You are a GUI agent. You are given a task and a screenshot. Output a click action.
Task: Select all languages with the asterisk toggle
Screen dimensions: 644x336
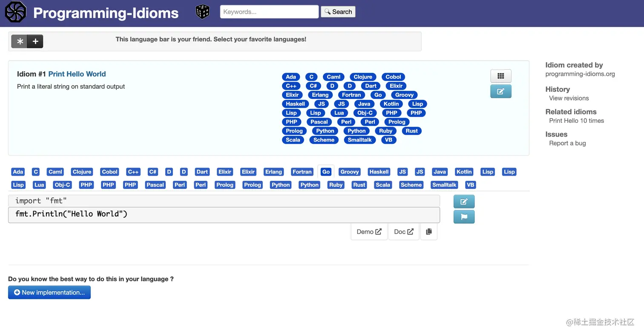[x=20, y=41]
